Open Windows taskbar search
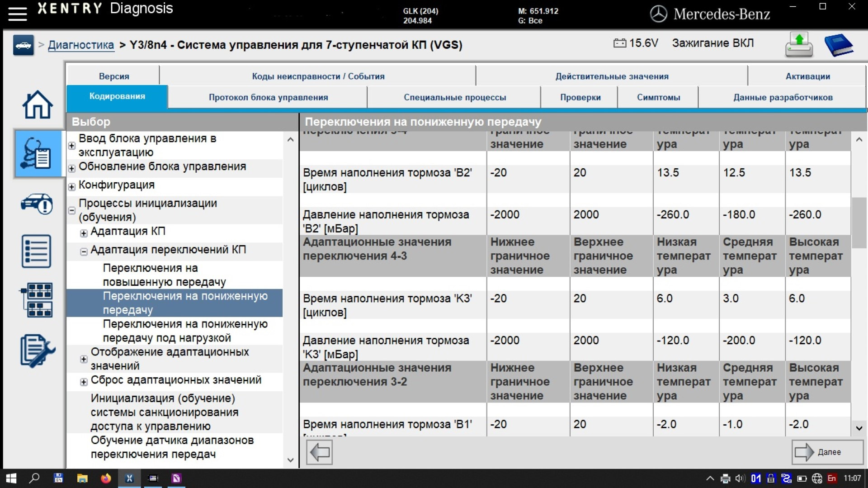This screenshot has width=868, height=488. point(34,478)
